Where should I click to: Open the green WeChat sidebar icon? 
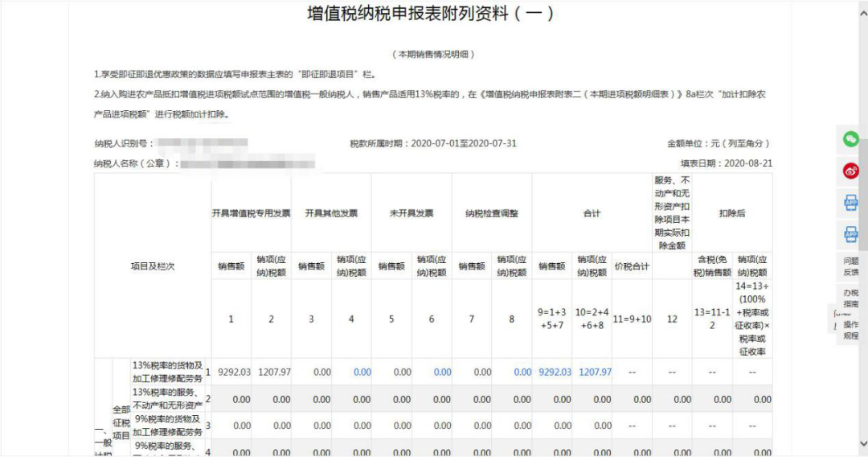tap(851, 139)
